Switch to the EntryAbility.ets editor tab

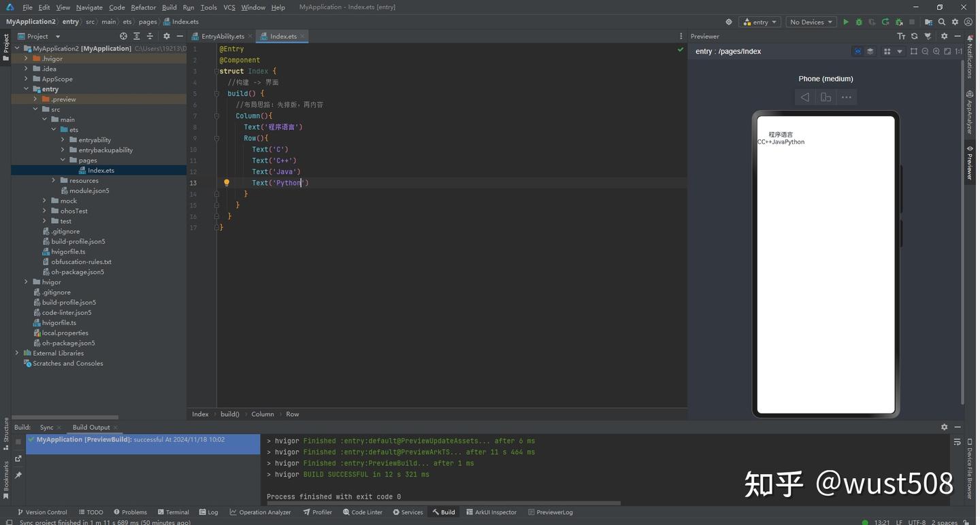(x=223, y=36)
